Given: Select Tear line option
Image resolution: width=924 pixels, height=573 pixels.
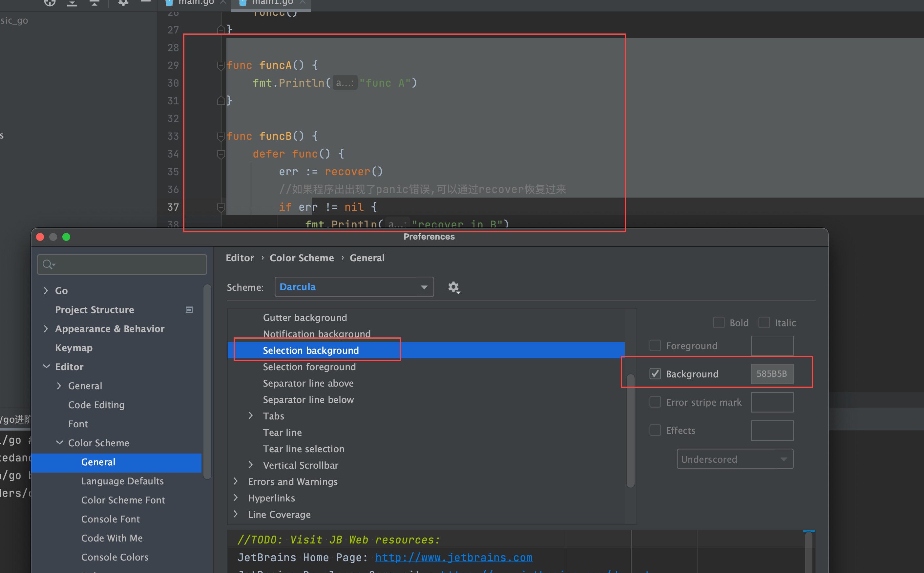Looking at the screenshot, I should coord(282,433).
